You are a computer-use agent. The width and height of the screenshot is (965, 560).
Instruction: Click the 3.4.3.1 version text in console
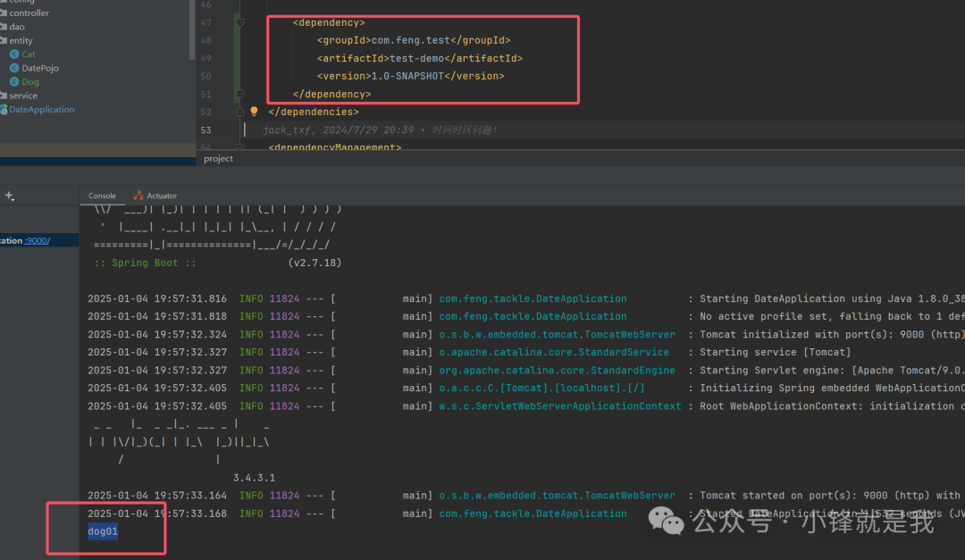[x=254, y=478]
